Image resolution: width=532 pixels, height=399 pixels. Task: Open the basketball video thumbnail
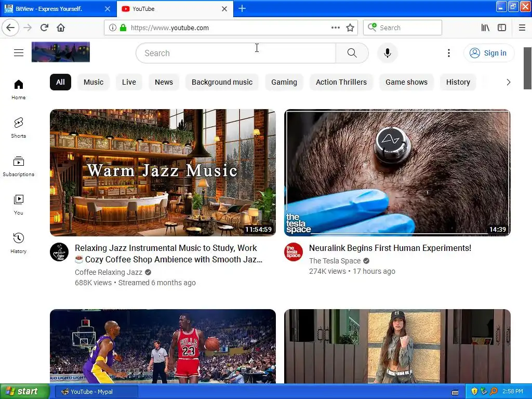[x=163, y=346]
